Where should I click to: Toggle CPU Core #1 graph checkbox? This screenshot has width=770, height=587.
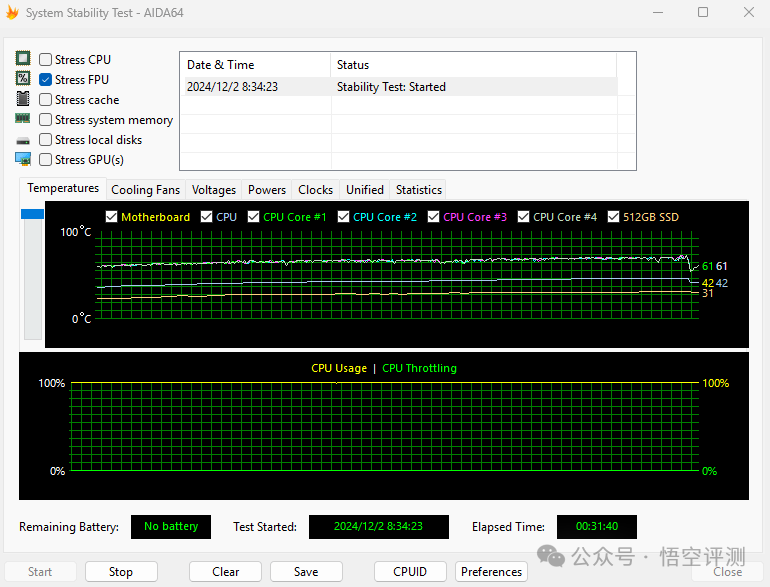253,217
